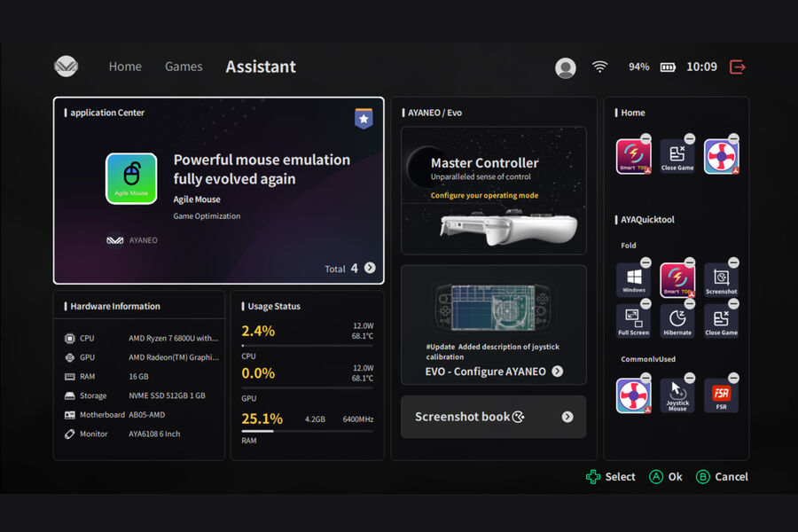Open the Windows shortcut in Fold section
798x532 pixels.
click(x=633, y=280)
